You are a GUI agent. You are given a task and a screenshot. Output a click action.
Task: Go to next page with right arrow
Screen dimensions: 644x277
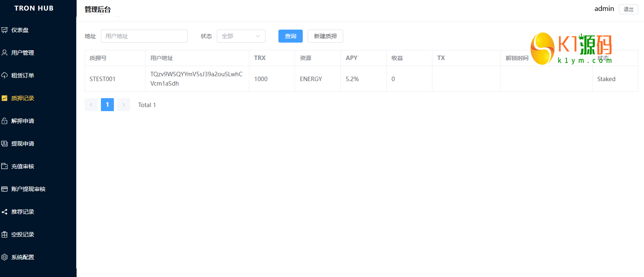(x=124, y=105)
